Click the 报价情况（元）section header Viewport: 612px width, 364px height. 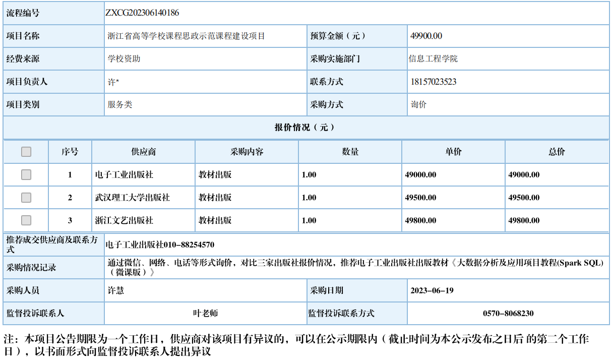pos(305,128)
